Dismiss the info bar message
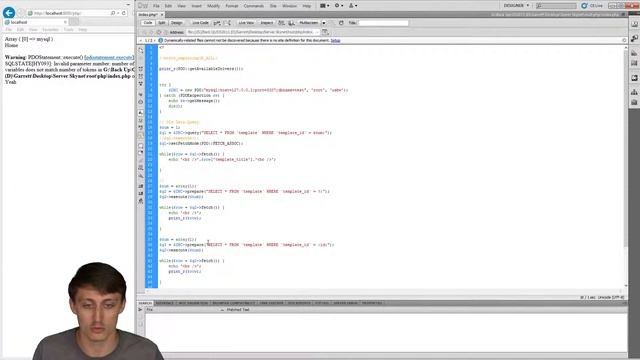The width and height of the screenshot is (640, 360). (x=624, y=40)
